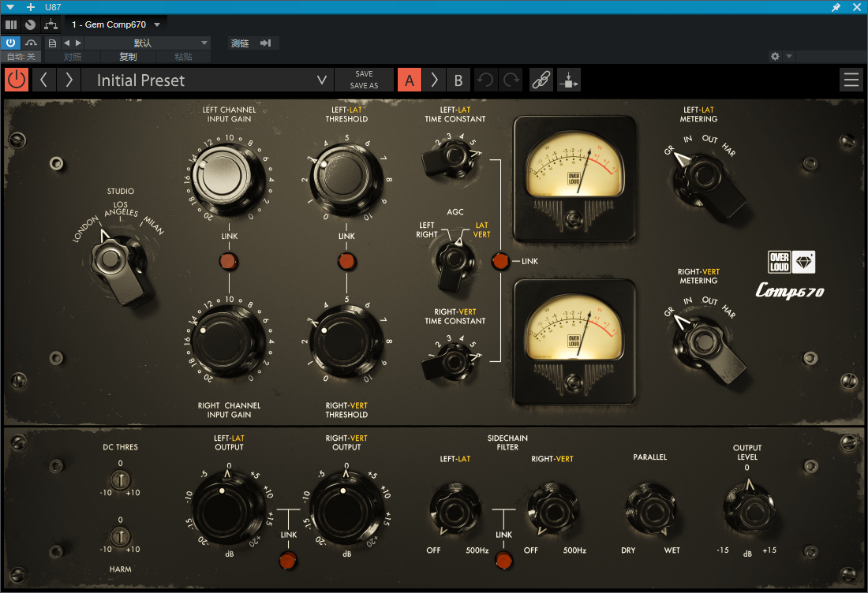Toggle host bypass power button
868x593 pixels.
(10, 43)
